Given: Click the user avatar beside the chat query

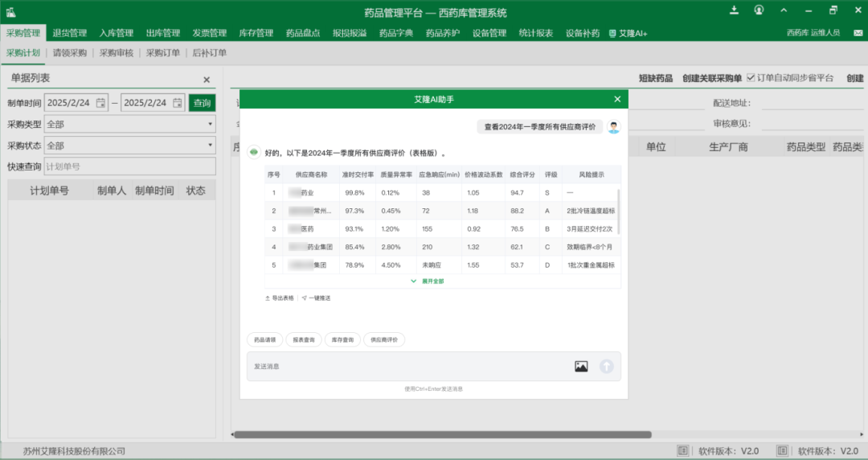Looking at the screenshot, I should (x=613, y=127).
